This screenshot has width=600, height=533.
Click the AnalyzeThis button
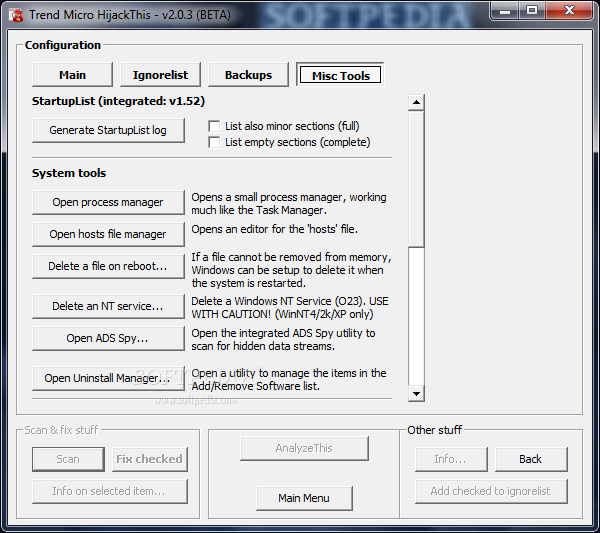[x=304, y=448]
